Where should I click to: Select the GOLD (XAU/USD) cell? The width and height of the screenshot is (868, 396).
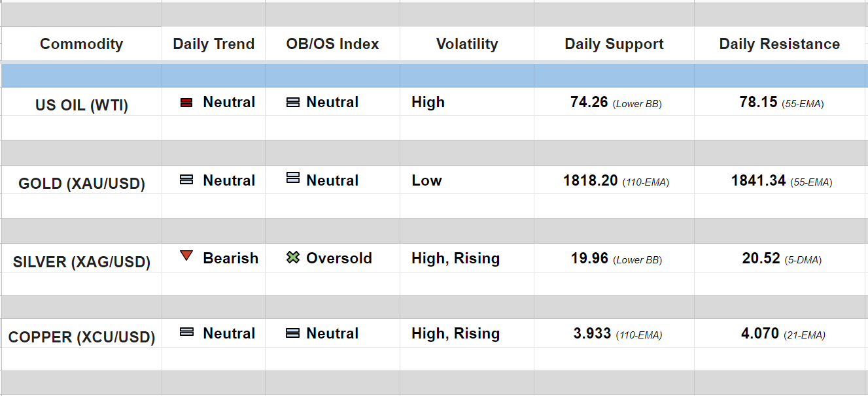(81, 184)
